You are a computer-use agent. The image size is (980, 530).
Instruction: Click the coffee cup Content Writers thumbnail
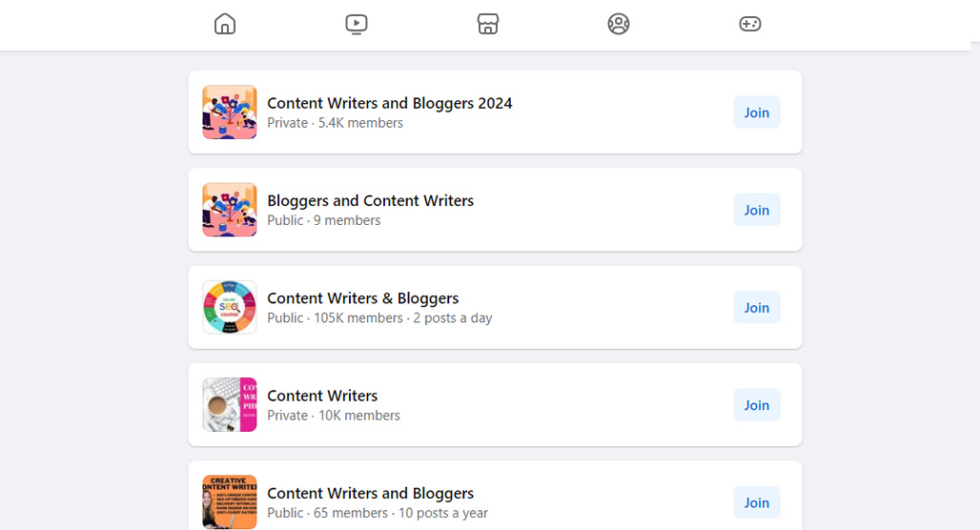[230, 404]
